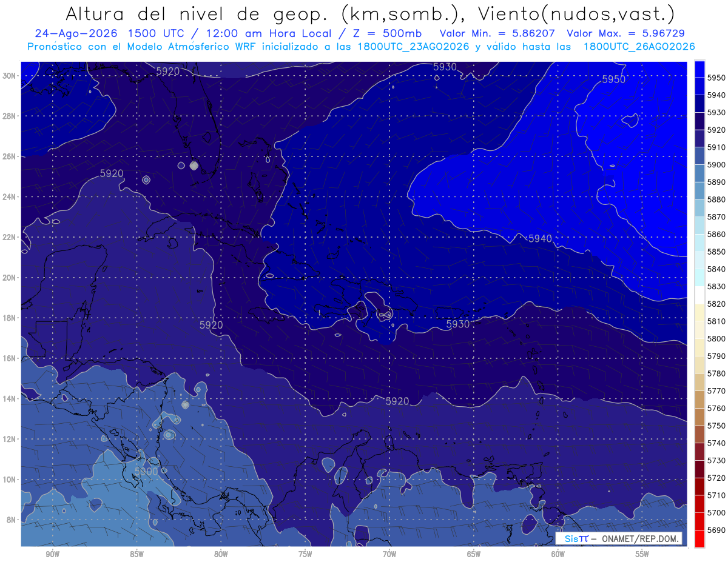
Task: Click the 20N latitude axis label
Action: click(9, 278)
